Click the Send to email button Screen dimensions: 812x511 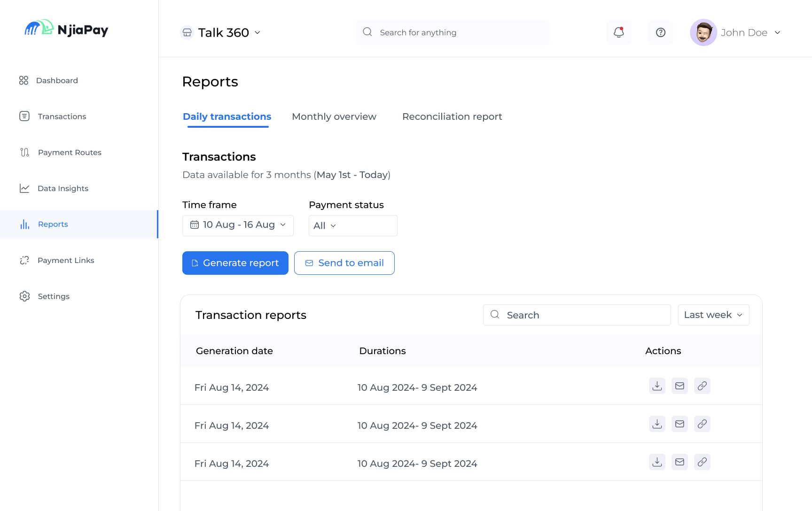344,263
